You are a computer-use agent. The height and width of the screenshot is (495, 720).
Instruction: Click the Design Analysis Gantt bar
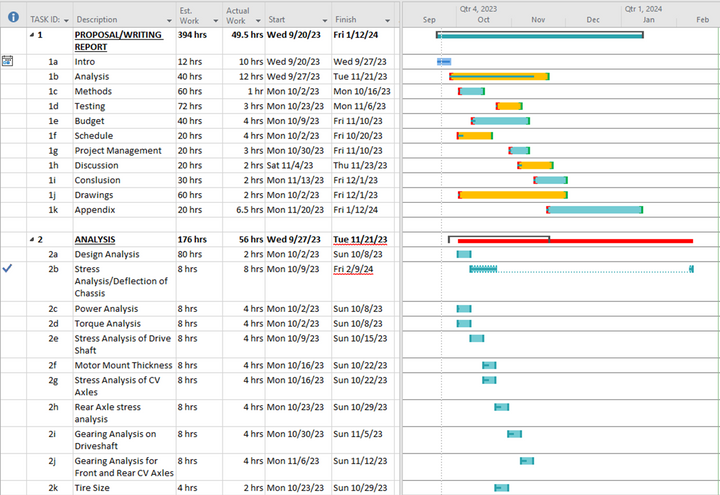tap(464, 254)
